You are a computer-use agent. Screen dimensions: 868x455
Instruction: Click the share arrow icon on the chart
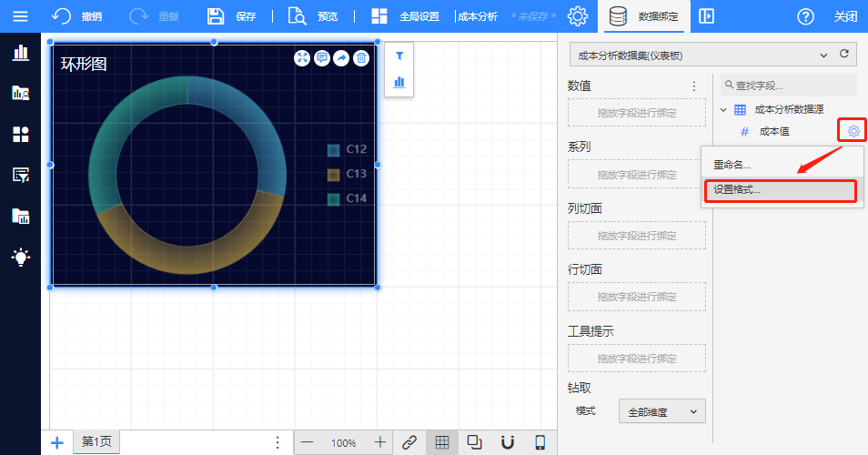coord(341,58)
